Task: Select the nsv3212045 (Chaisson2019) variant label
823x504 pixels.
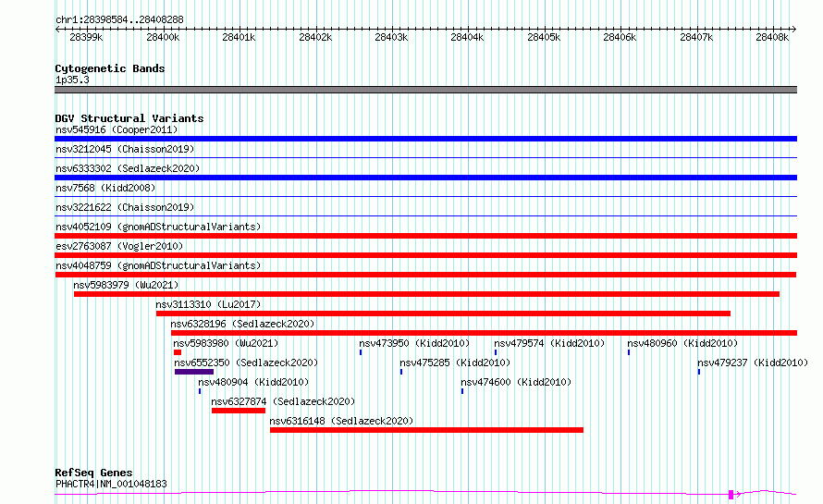Action: [125, 149]
